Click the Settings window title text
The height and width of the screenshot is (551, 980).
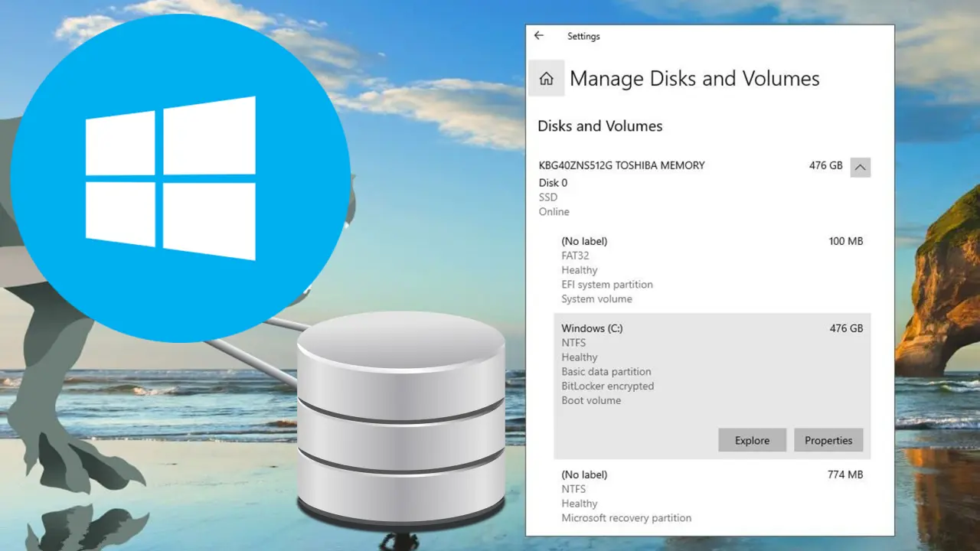[583, 36]
